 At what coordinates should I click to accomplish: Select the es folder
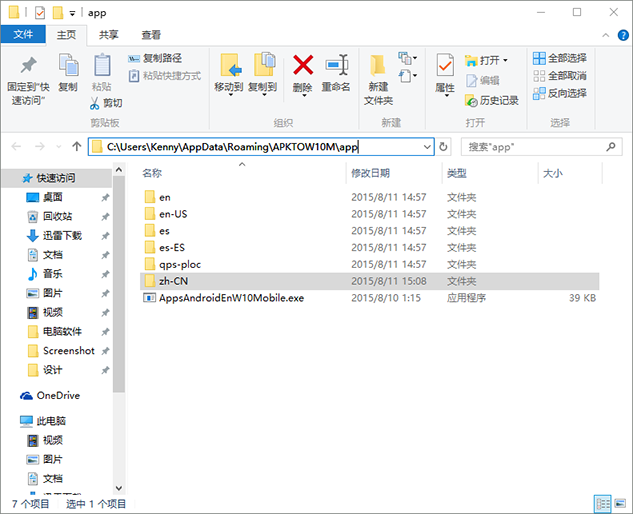click(x=369, y=231)
